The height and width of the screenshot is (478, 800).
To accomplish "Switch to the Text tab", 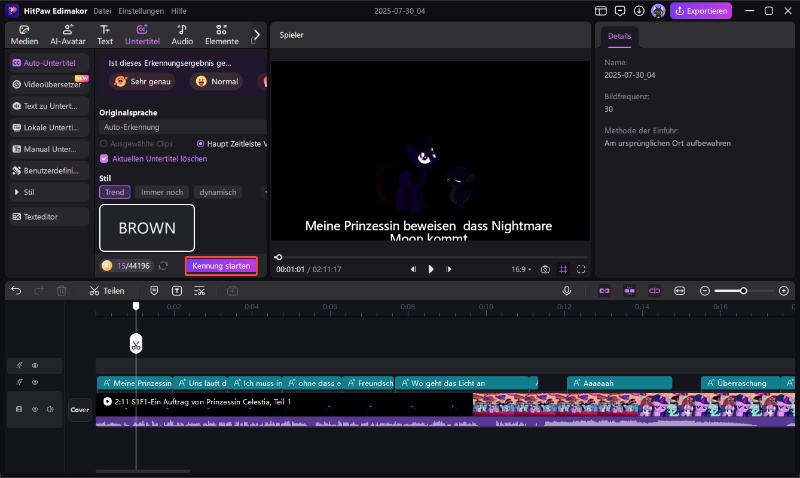I will click(105, 35).
